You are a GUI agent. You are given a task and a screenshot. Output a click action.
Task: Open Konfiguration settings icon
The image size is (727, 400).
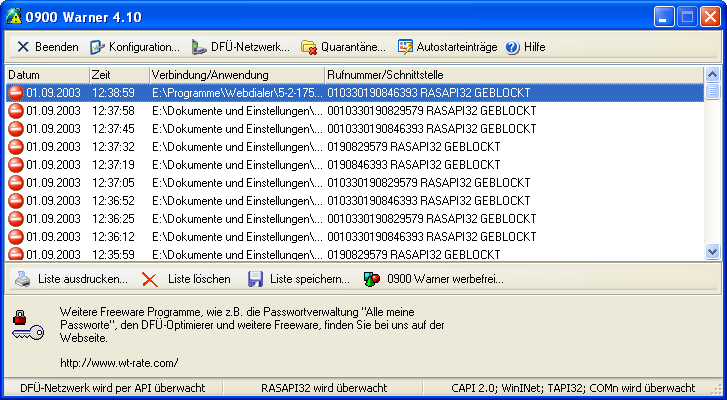point(97,47)
